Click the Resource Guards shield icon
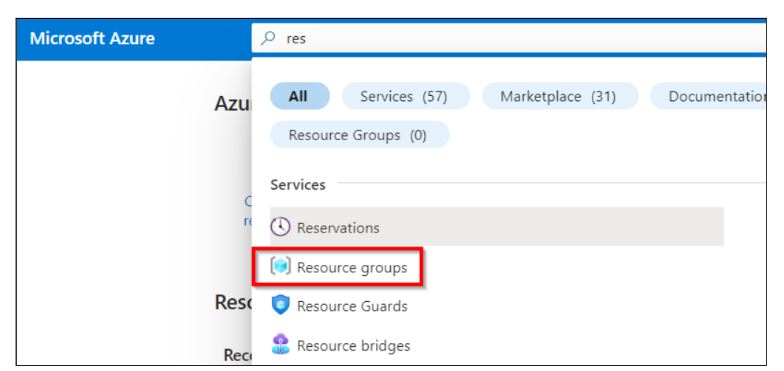 280,306
